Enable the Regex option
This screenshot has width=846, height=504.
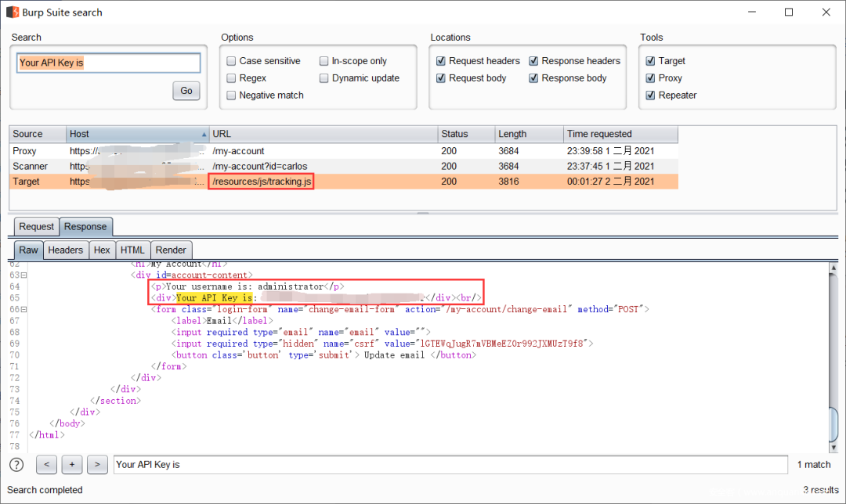click(x=231, y=78)
